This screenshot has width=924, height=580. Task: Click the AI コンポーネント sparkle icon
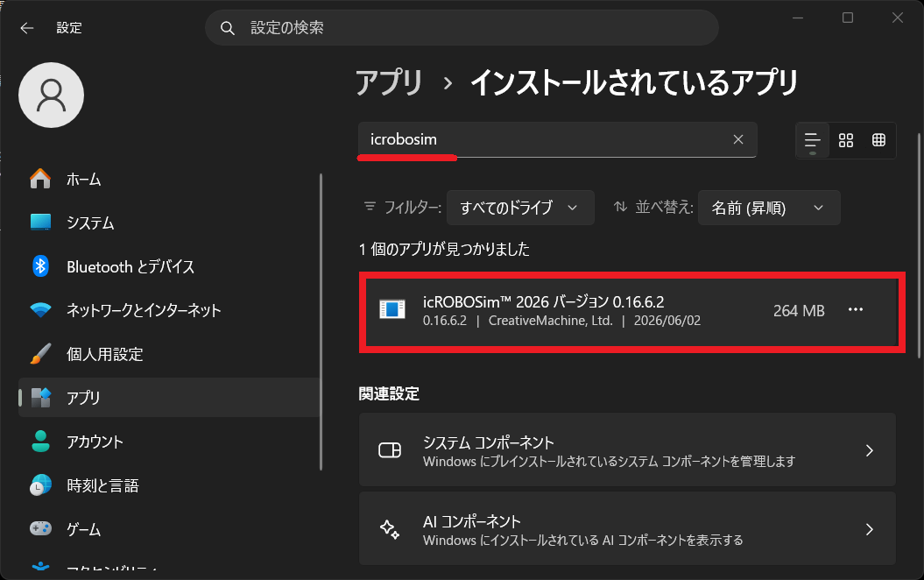[390, 529]
